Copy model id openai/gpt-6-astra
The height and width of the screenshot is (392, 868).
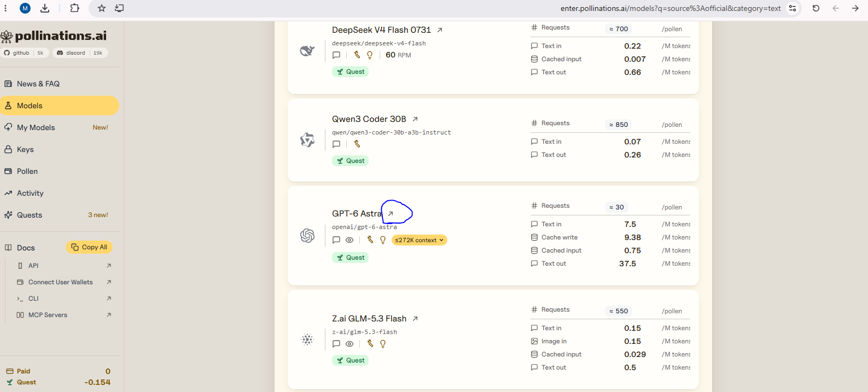tap(365, 227)
